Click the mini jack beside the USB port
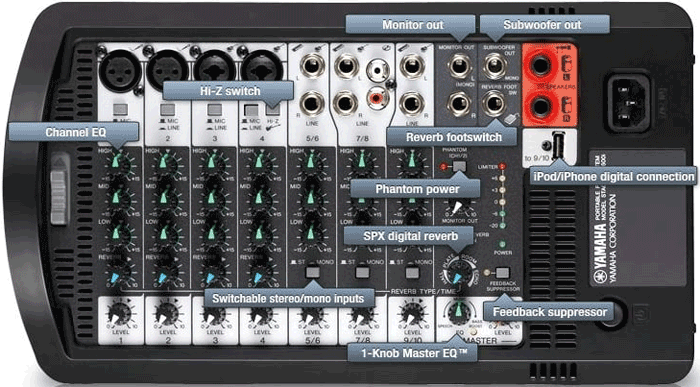The height and width of the screenshot is (387, 700). (x=545, y=146)
